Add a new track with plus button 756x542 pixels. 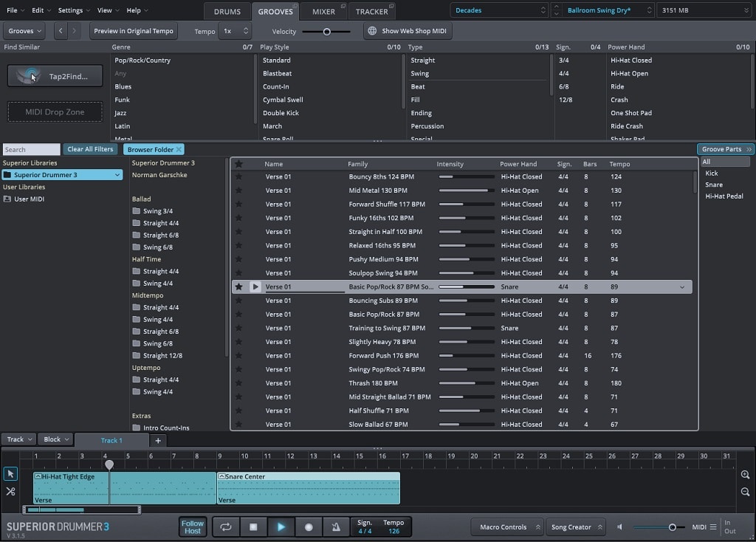click(x=158, y=440)
